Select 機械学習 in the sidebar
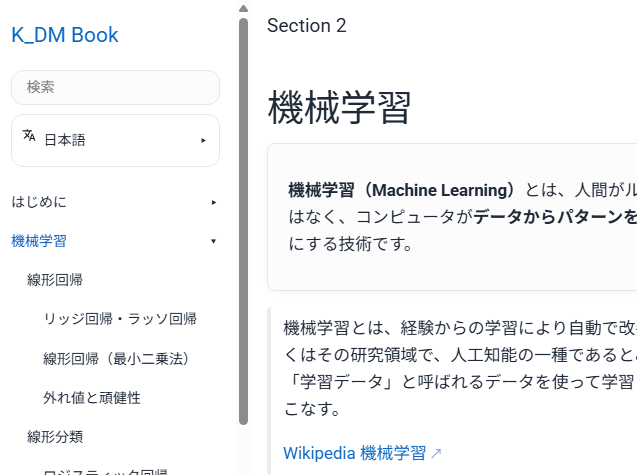Screen dimensions: 637x475 tap(39, 241)
